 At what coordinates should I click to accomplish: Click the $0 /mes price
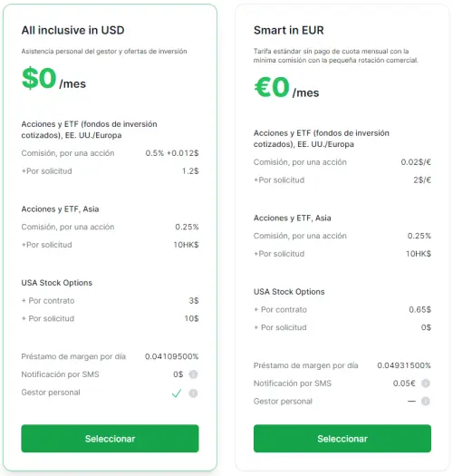click(x=53, y=78)
